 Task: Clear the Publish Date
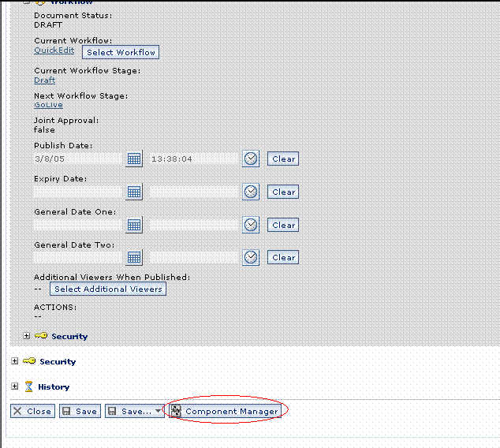pos(283,159)
